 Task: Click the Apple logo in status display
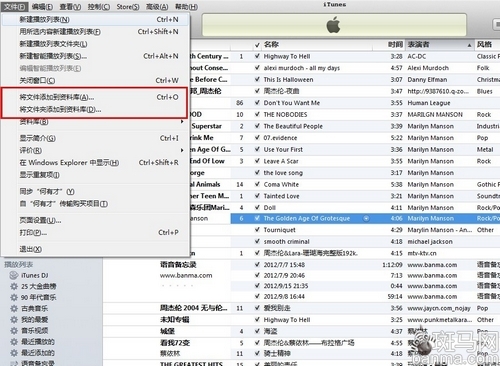coord(333,25)
